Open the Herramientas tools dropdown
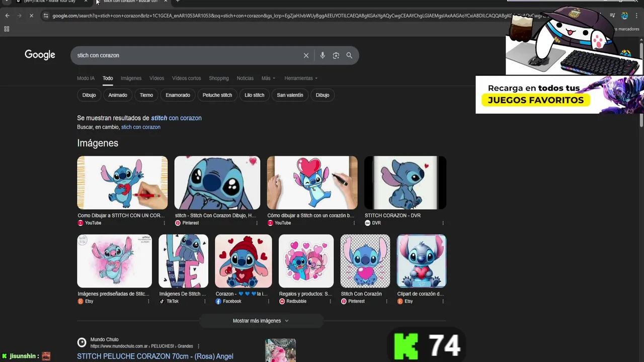This screenshot has height=362, width=644. [x=301, y=78]
